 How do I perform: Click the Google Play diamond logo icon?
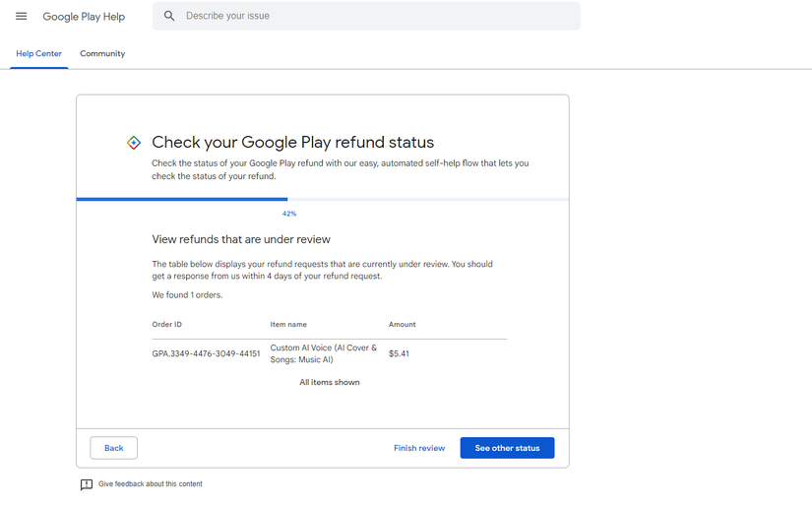click(x=134, y=143)
